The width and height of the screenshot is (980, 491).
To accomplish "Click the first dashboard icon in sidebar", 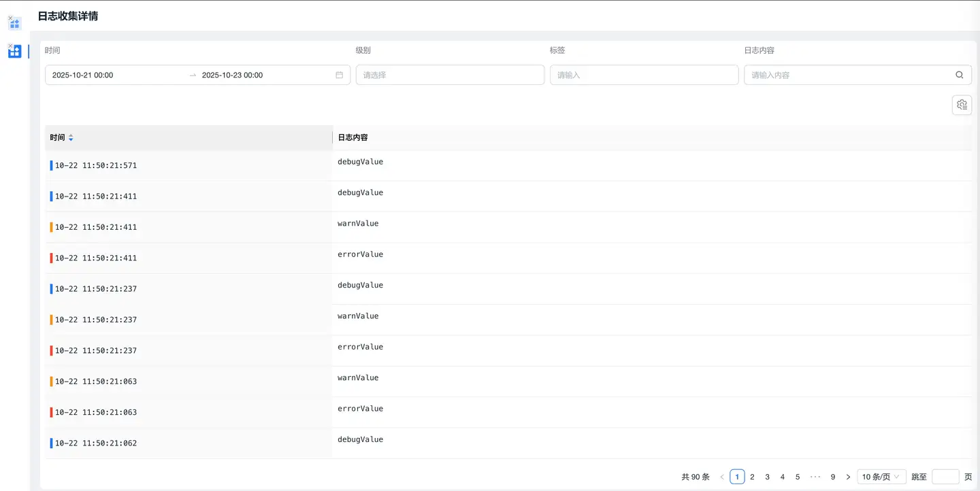I will 15,24.
